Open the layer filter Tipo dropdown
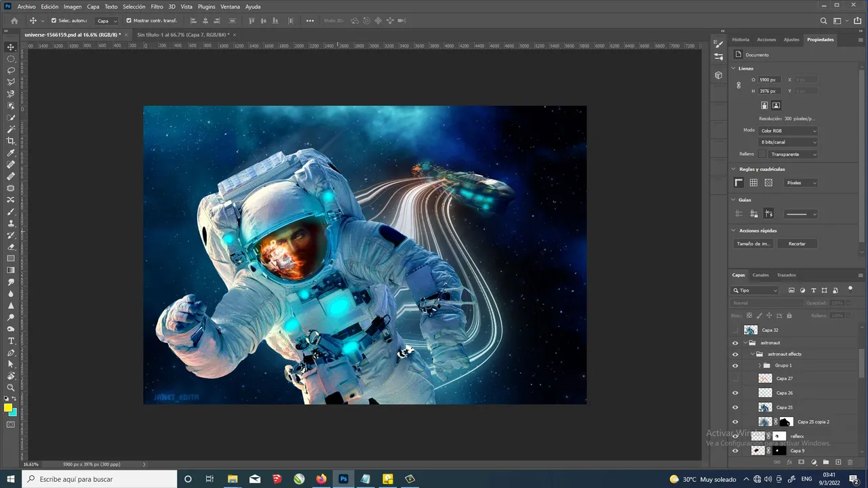The width and height of the screenshot is (868, 488). [x=755, y=290]
